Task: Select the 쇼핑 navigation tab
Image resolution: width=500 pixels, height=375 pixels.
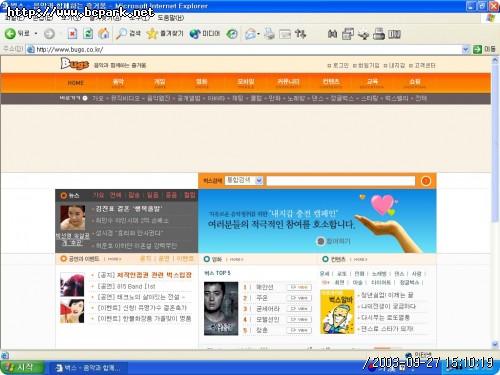Action: coord(415,83)
